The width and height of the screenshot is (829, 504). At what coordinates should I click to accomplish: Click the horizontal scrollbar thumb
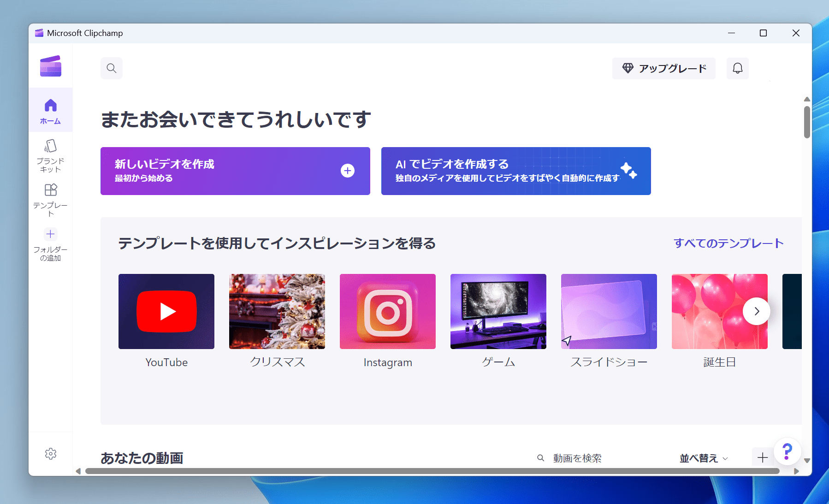[432, 471]
